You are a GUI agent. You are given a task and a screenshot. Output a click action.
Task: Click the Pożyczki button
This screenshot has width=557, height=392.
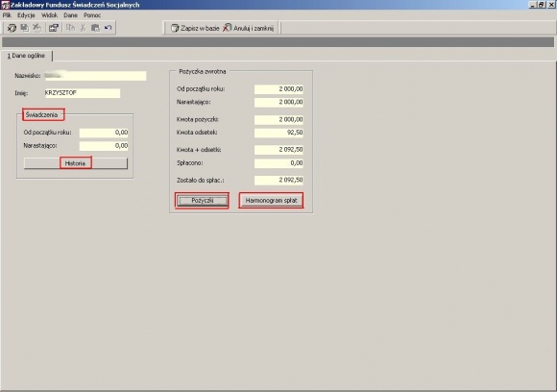[x=202, y=201]
